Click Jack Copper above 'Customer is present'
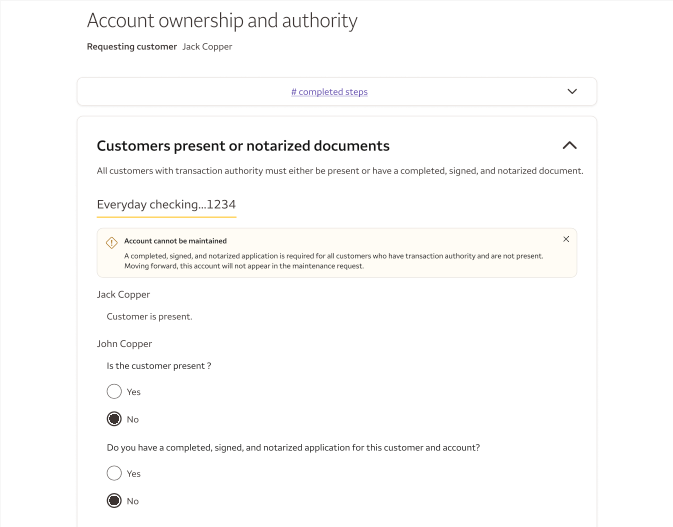Image resolution: width=673 pixels, height=527 pixels. coord(123,295)
